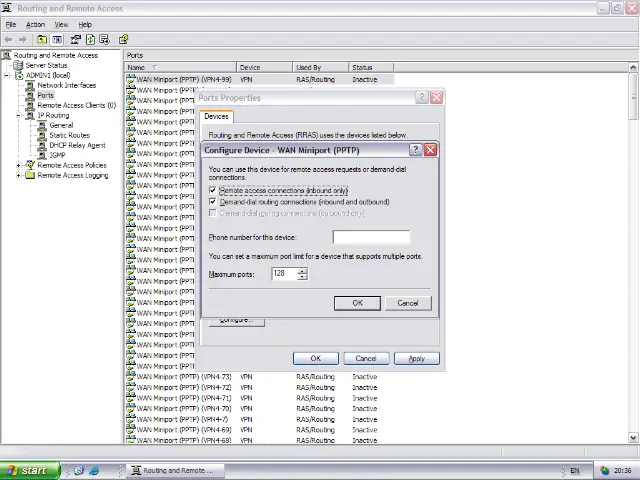Click the ADMIN1 (local) server icon
The image size is (640, 480).
[19, 76]
